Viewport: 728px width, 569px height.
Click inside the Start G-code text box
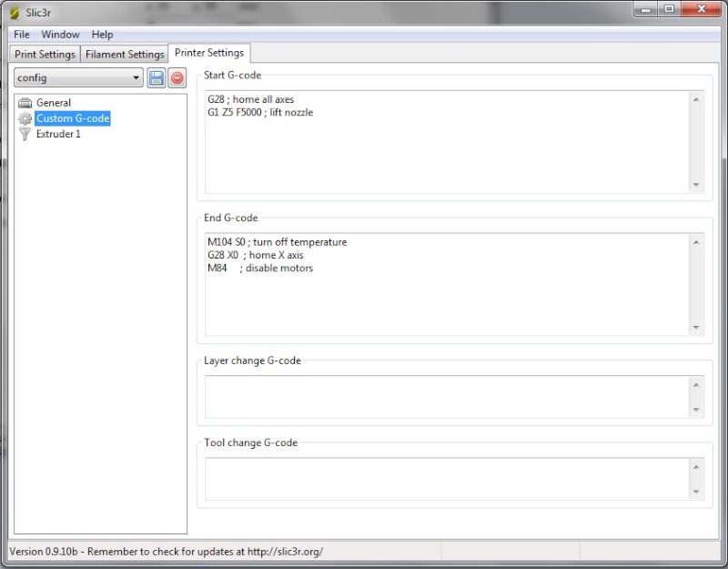tap(447, 142)
